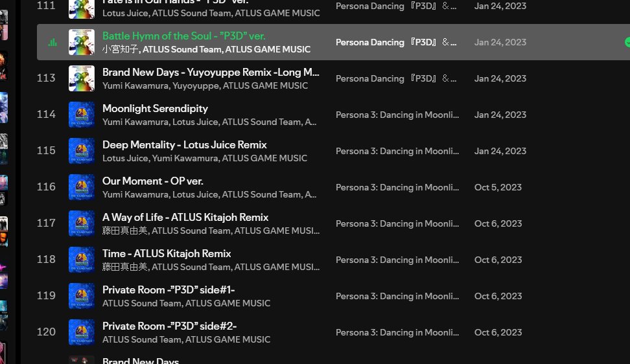Open track Brand New Days - Yuyoyuppe Remix
The width and height of the screenshot is (630, 364).
click(211, 73)
